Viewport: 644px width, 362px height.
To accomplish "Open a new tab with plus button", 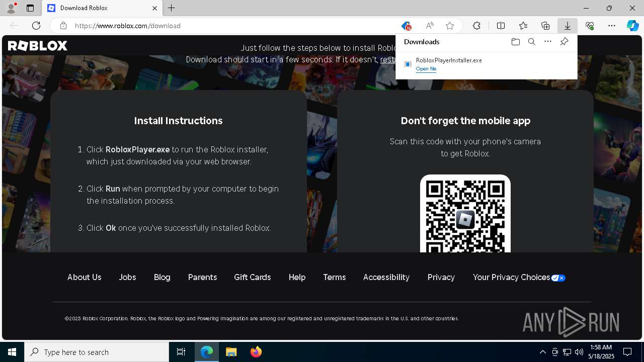I will point(172,8).
